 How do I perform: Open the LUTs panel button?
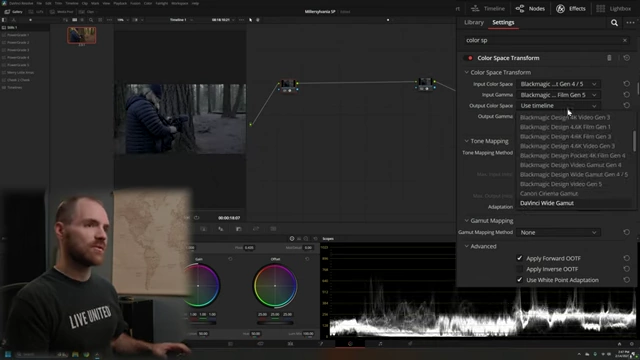tap(37, 12)
